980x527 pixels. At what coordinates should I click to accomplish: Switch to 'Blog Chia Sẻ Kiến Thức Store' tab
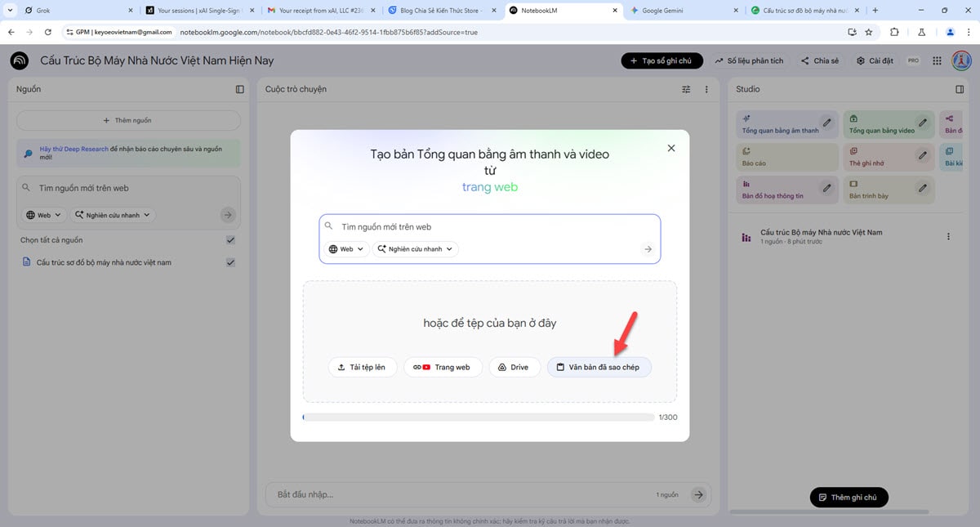pos(443,11)
